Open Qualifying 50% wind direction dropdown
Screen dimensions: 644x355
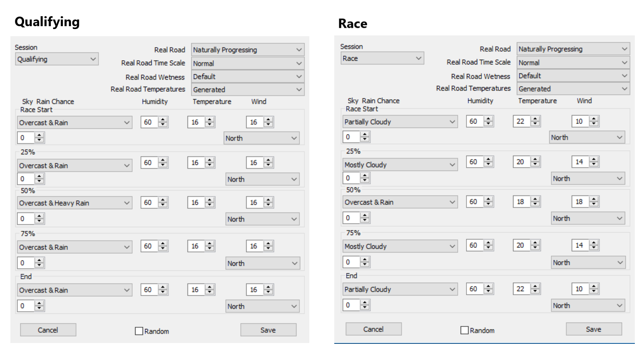(x=262, y=219)
